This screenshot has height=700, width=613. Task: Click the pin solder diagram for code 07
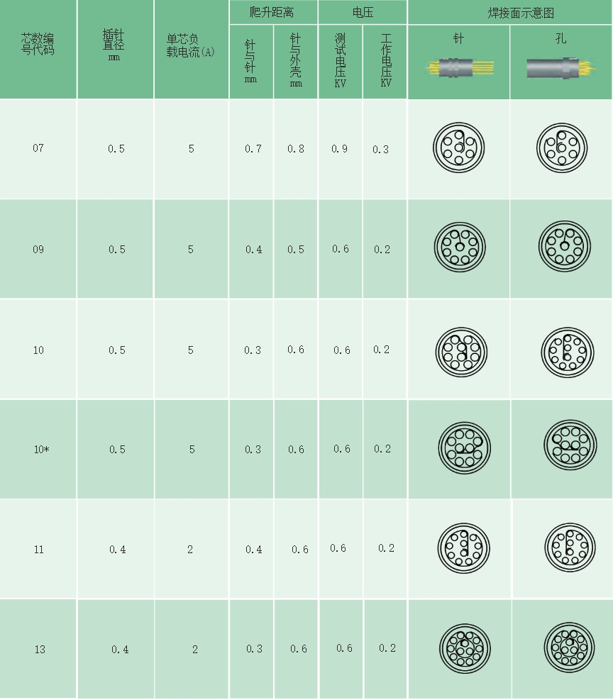[459, 149]
